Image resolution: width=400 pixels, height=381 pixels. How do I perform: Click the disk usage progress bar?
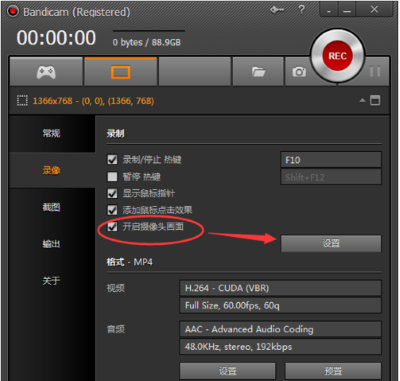click(x=149, y=31)
